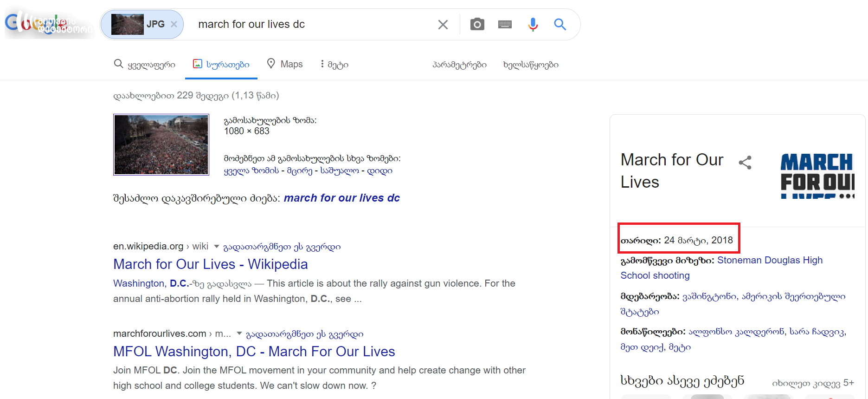The height and width of the screenshot is (399, 868).
Task: Click the camera search-by-image icon
Action: pyautogui.click(x=477, y=24)
